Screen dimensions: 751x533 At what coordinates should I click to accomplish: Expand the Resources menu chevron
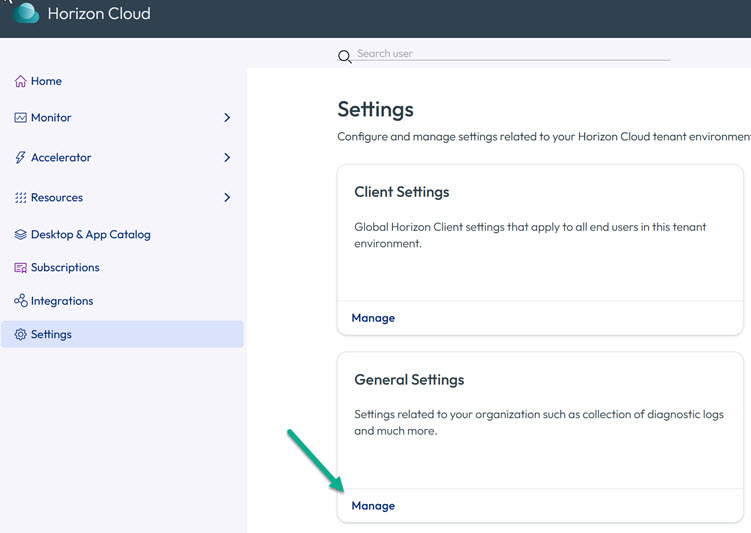pos(227,198)
